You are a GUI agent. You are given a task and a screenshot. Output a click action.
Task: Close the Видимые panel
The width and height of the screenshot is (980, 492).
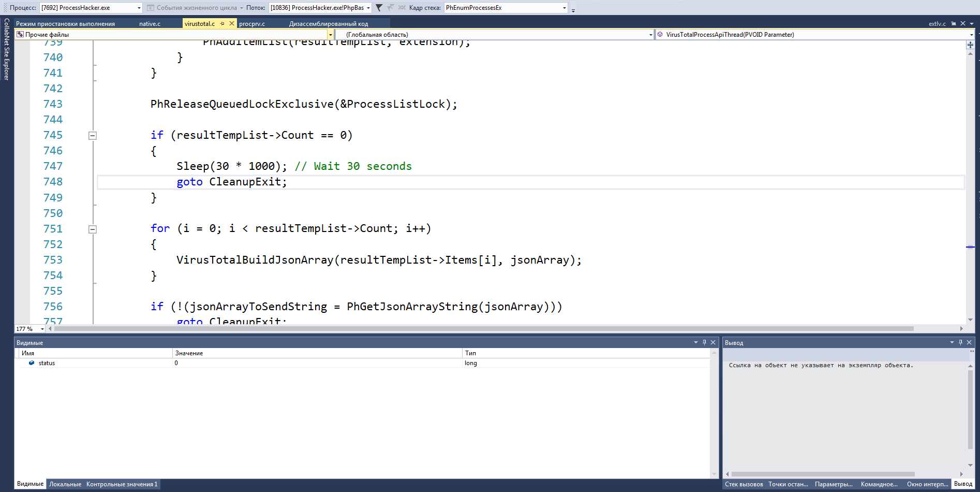coord(713,342)
